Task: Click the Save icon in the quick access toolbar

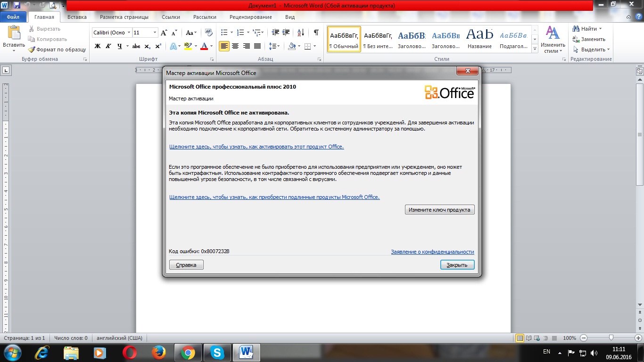Action: tap(17, 5)
